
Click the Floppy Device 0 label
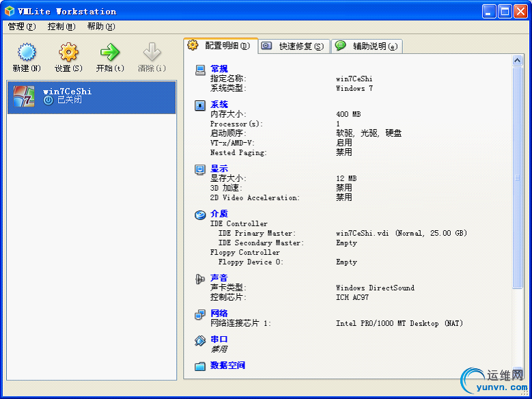pos(251,262)
